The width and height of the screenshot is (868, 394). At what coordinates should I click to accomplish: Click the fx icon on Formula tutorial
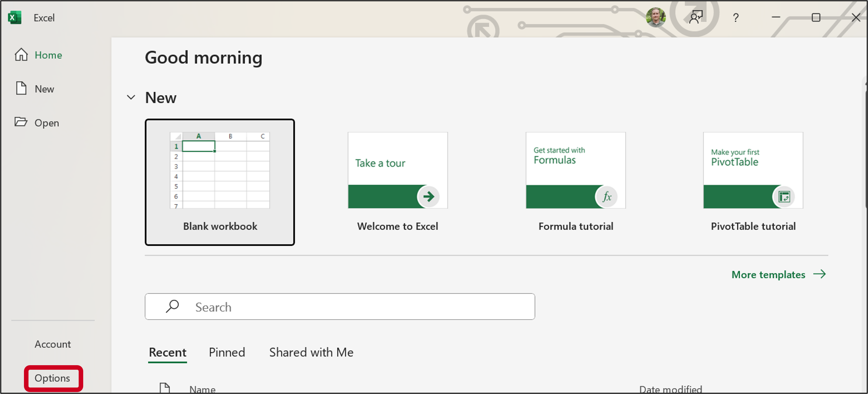[x=606, y=197]
